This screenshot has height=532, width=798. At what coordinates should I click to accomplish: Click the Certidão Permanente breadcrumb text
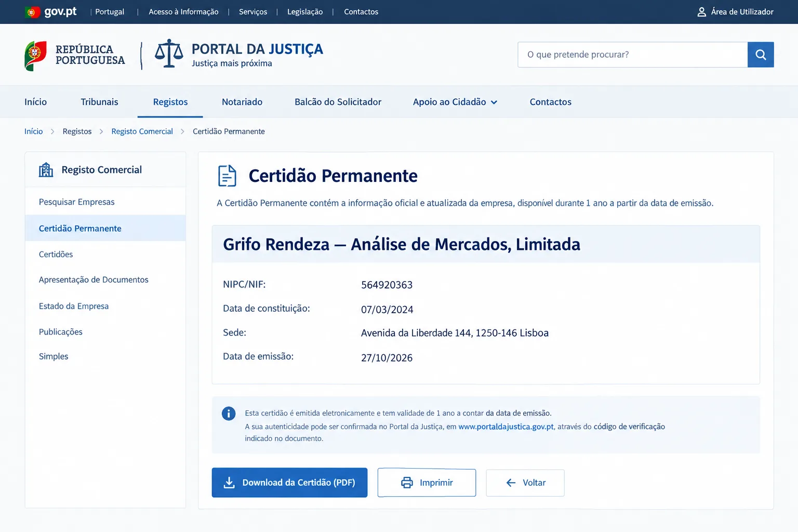coord(229,131)
